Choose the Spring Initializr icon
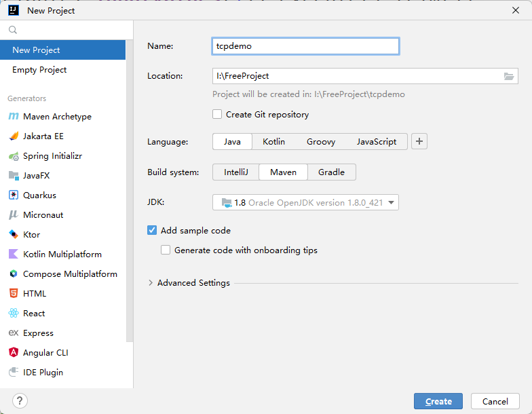The image size is (532, 414). click(x=14, y=156)
